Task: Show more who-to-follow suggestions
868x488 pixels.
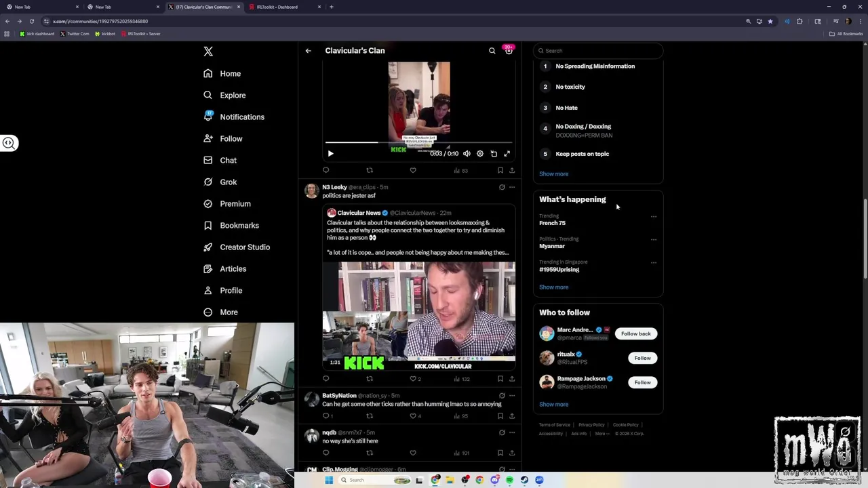Action: (x=553, y=405)
